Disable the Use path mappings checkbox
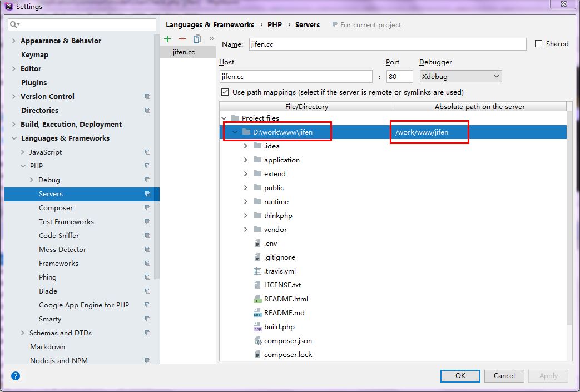Screen dimensions: 580x392 coord(225,92)
